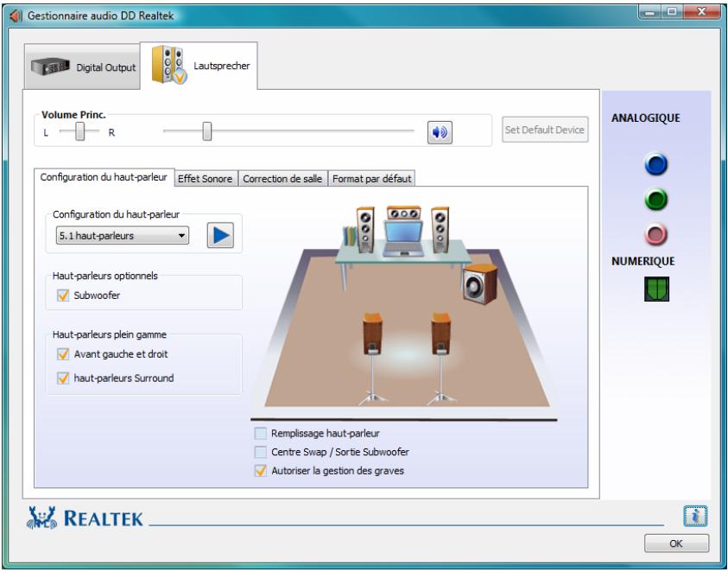Click the center speaker above the laptop

(403, 213)
